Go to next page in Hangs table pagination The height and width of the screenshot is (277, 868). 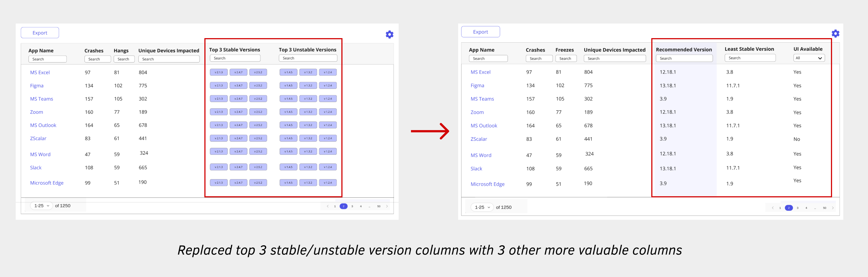(x=387, y=206)
